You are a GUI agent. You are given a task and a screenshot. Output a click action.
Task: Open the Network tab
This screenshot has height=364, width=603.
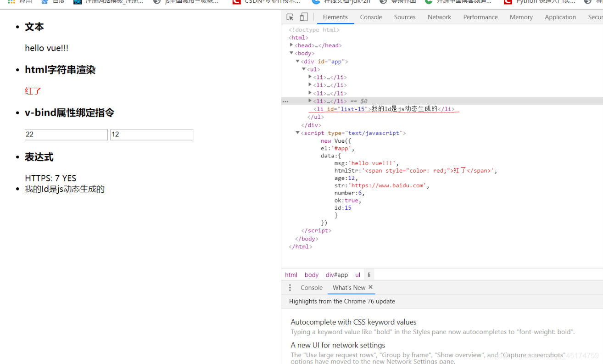[439, 17]
